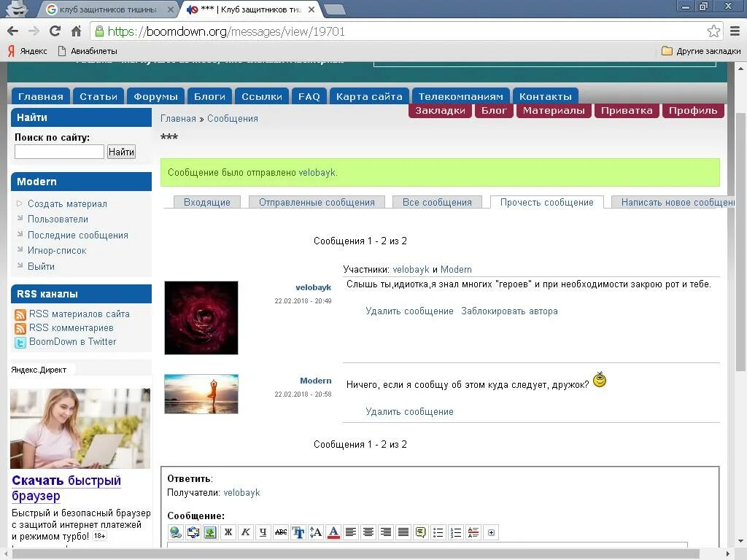This screenshot has height=560, width=747.
Task: Insert a numbered list in editor
Action: point(456,532)
